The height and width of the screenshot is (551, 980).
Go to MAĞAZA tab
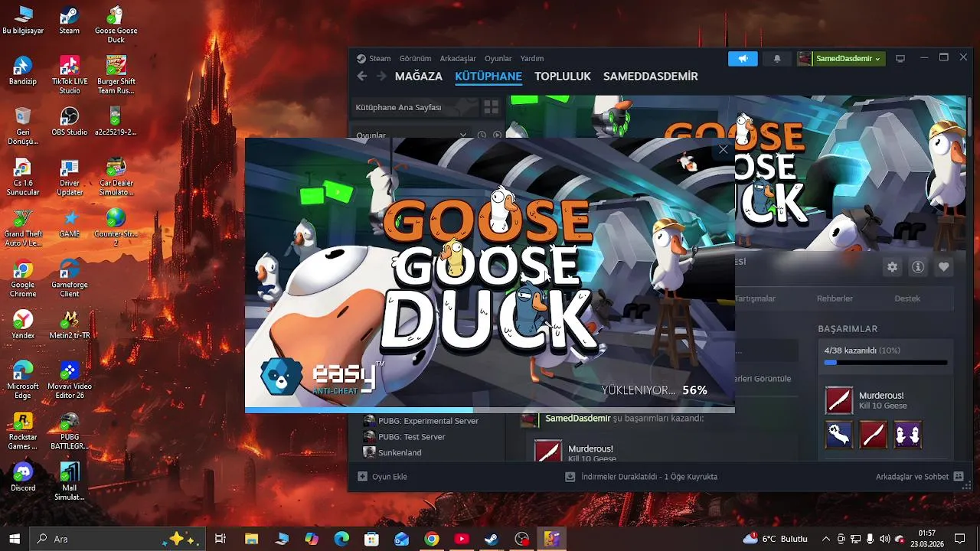419,77
